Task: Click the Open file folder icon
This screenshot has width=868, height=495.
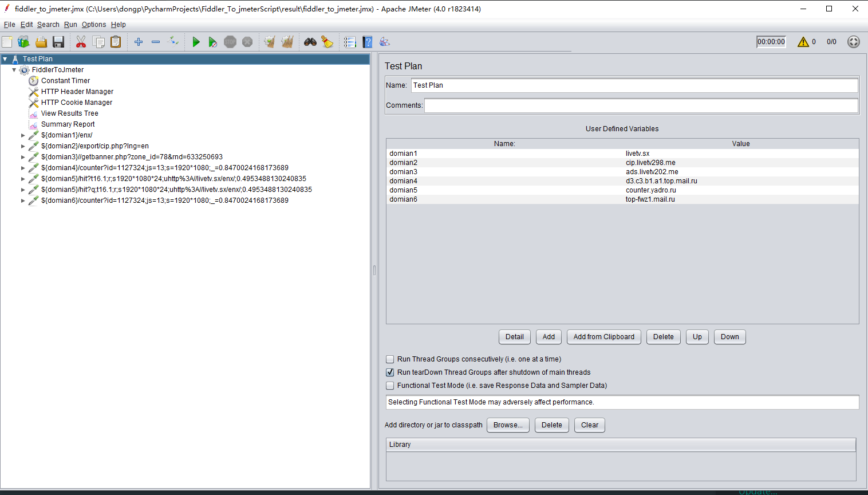Action: [41, 42]
